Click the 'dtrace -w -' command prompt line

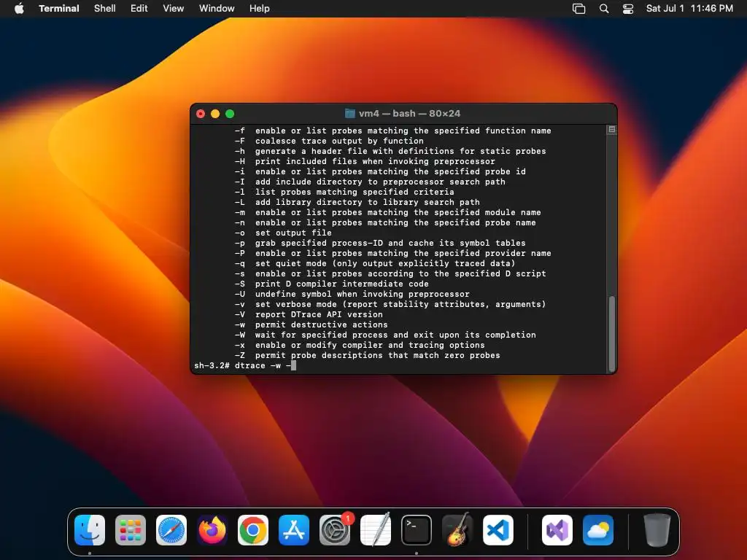coord(245,365)
